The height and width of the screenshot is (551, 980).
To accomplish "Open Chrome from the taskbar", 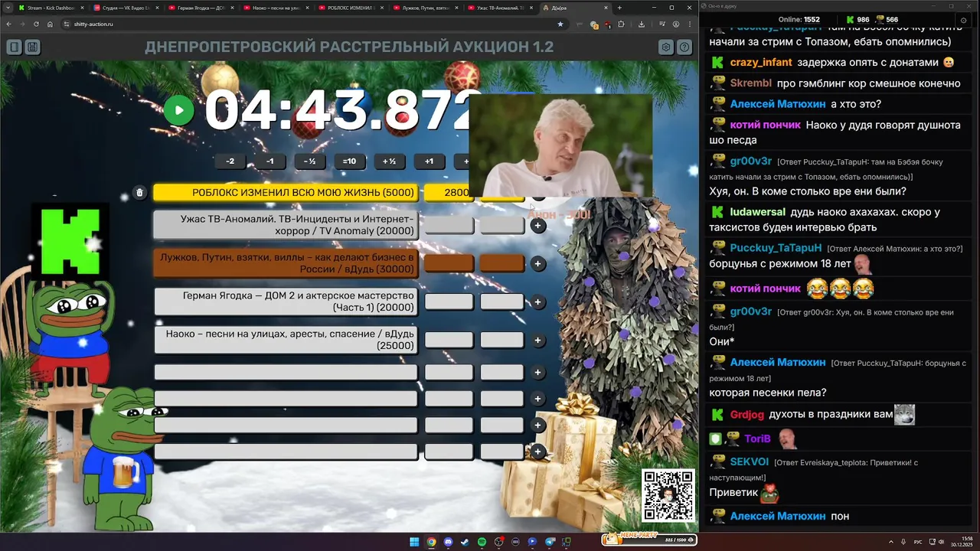I will (431, 542).
